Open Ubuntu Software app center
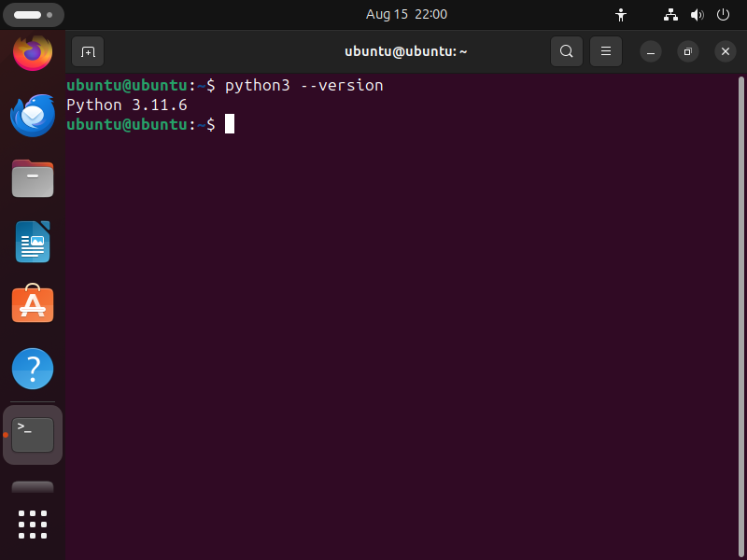The image size is (747, 560). (x=33, y=304)
